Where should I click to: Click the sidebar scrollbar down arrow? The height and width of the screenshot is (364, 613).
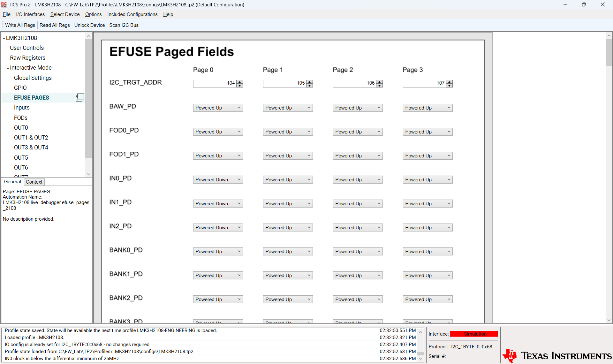coord(88,174)
